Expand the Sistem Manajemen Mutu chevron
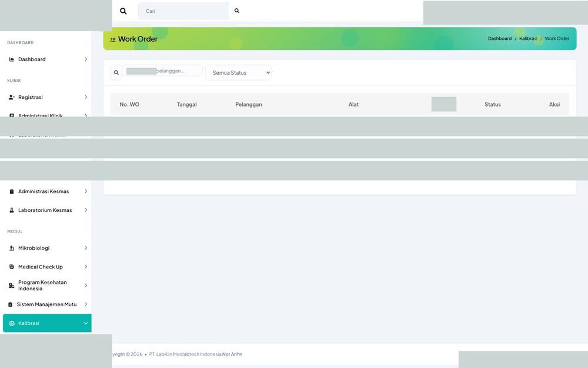This screenshot has width=588, height=368. 85,304
